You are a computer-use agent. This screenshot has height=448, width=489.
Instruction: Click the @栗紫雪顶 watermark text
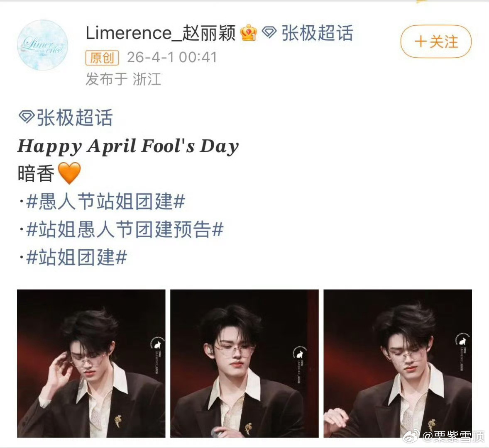coord(454,437)
